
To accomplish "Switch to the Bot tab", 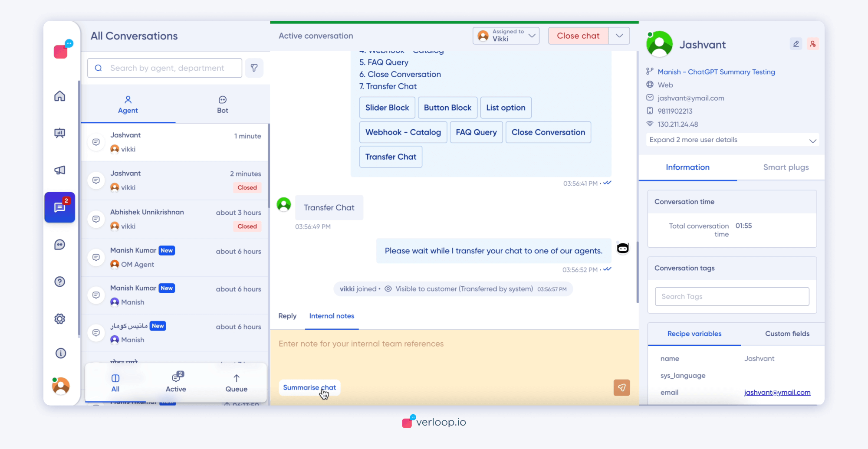I will pyautogui.click(x=222, y=104).
